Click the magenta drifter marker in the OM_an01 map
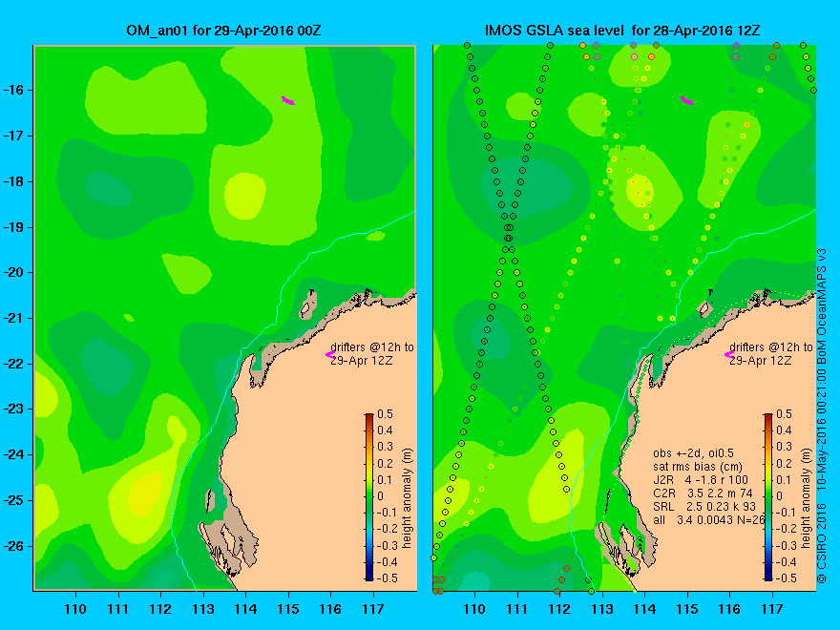This screenshot has width=840, height=630. pyautogui.click(x=288, y=100)
